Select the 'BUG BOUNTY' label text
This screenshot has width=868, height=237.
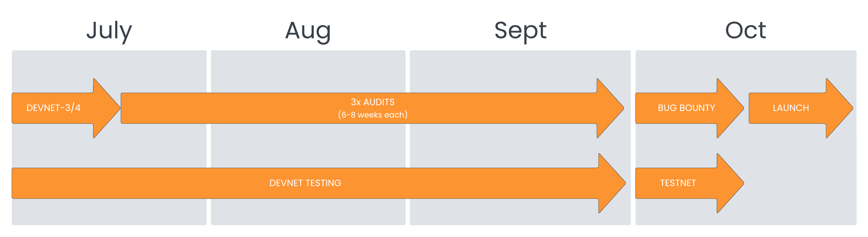(x=686, y=108)
